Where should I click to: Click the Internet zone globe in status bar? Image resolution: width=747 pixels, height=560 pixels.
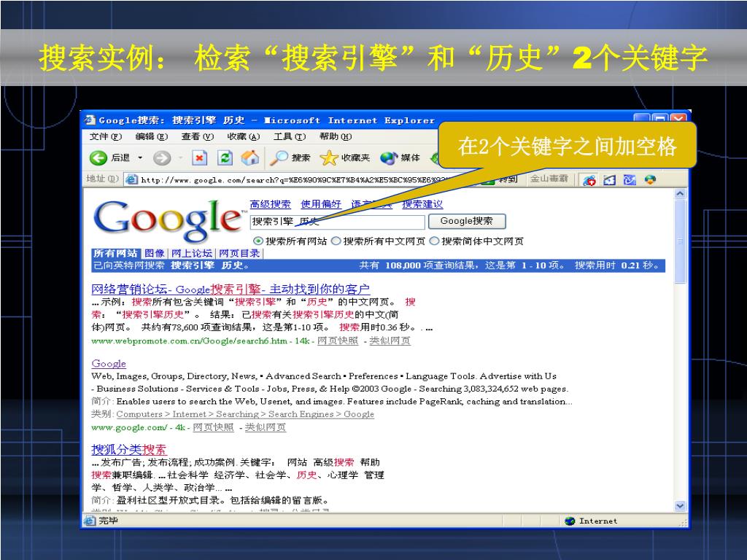point(570,521)
